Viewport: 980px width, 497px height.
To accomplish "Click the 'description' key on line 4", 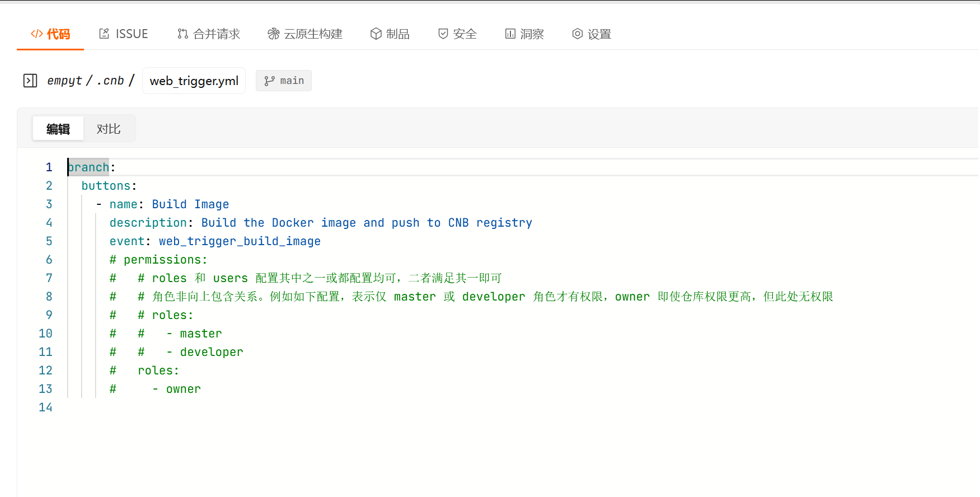I will (x=148, y=223).
